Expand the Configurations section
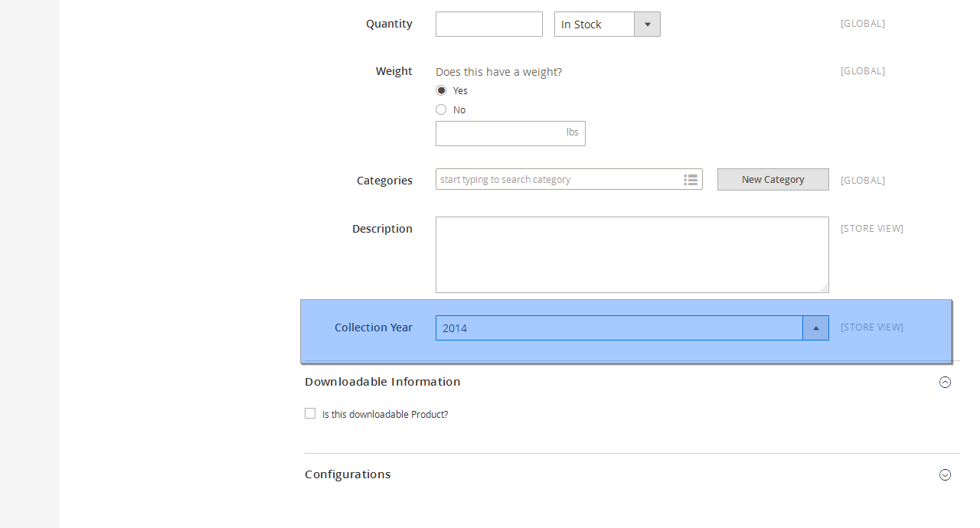The image size is (980, 528). 945,474
